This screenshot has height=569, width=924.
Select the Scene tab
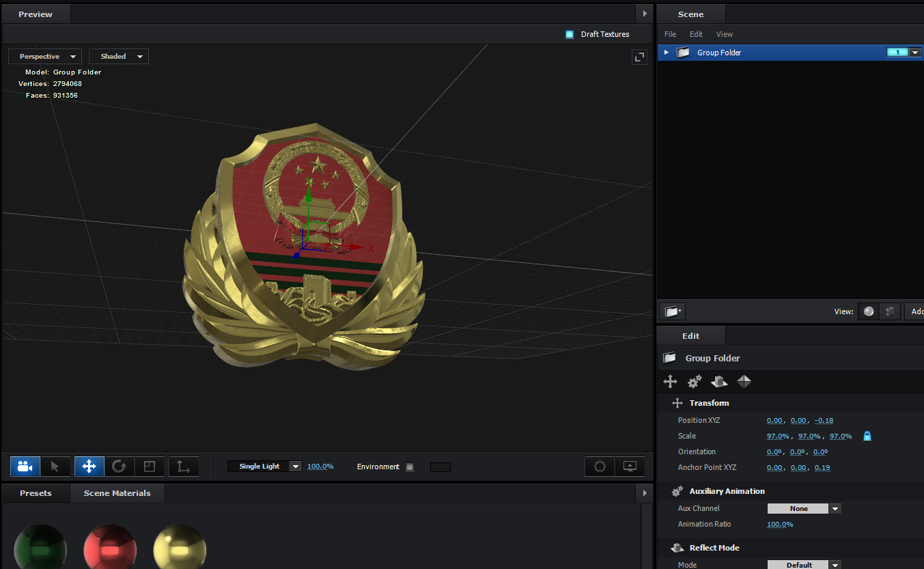click(691, 14)
